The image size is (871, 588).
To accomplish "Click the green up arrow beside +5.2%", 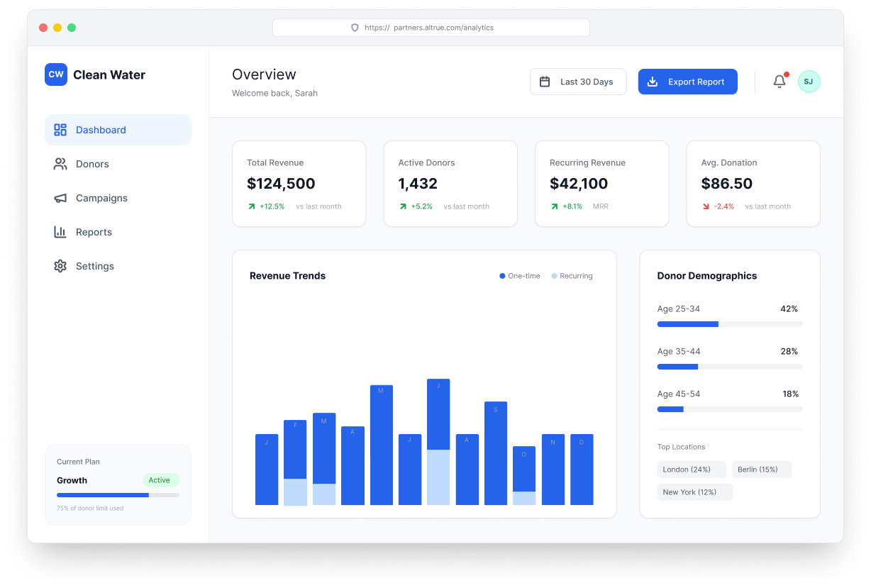I will [x=403, y=206].
